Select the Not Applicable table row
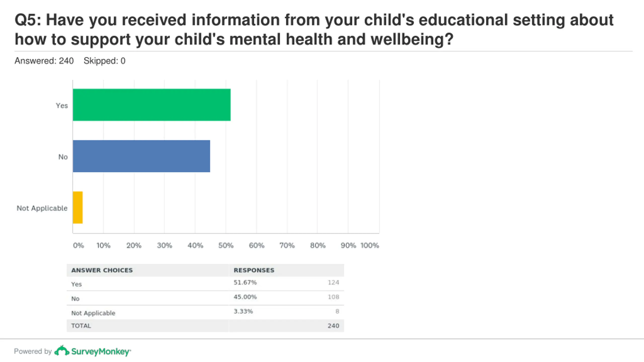644x362 pixels. 205,312
